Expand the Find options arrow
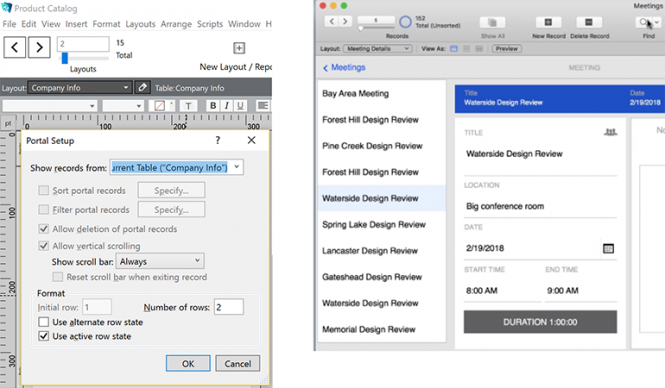This screenshot has width=665, height=388. pos(657,22)
